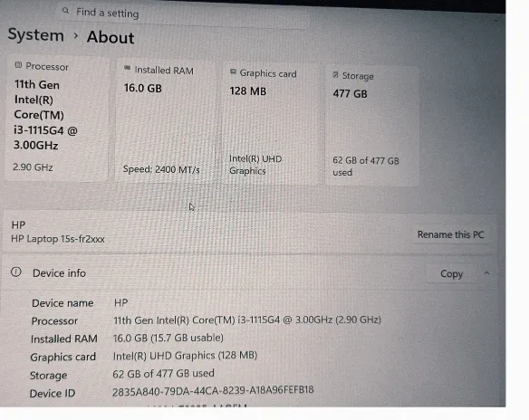Click the Graphics card row label
529x420 pixels.
coord(63,357)
